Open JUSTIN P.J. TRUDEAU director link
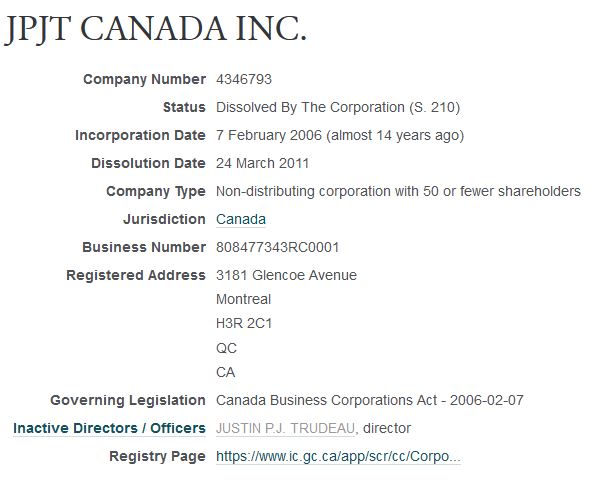594x485 pixels. (x=285, y=428)
